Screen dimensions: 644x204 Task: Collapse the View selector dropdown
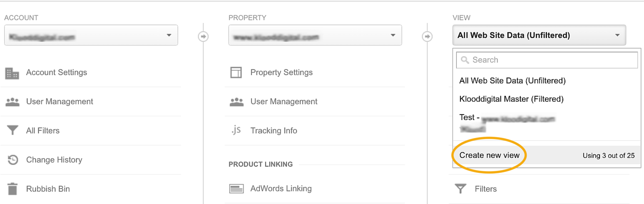pos(539,35)
